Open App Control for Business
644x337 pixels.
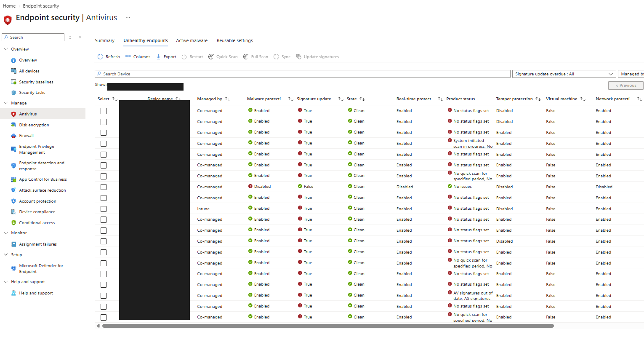coord(43,179)
